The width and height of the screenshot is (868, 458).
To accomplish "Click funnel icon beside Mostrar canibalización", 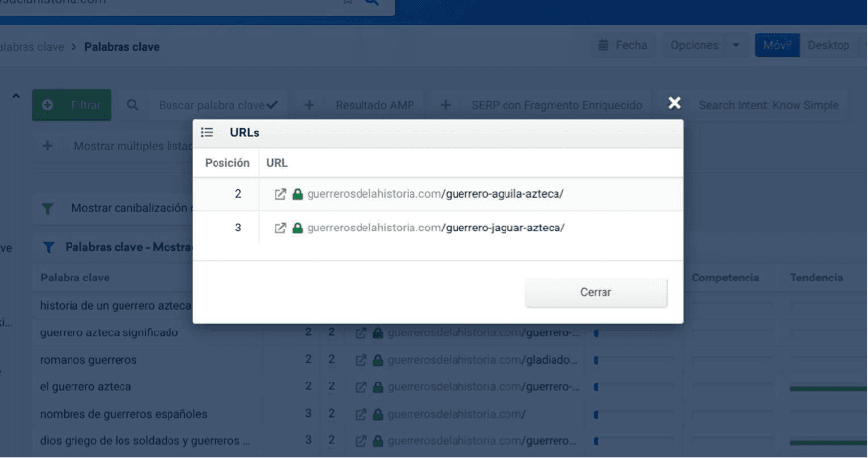I will point(48,209).
